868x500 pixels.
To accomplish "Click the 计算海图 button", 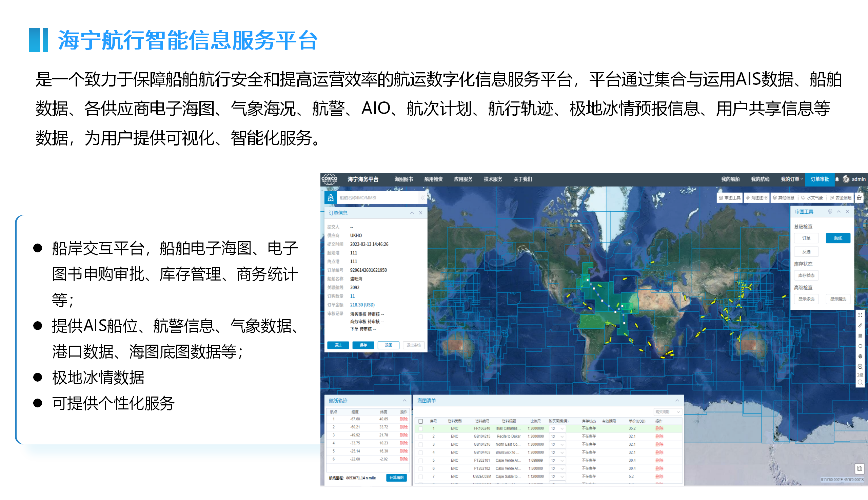I will point(396,478).
